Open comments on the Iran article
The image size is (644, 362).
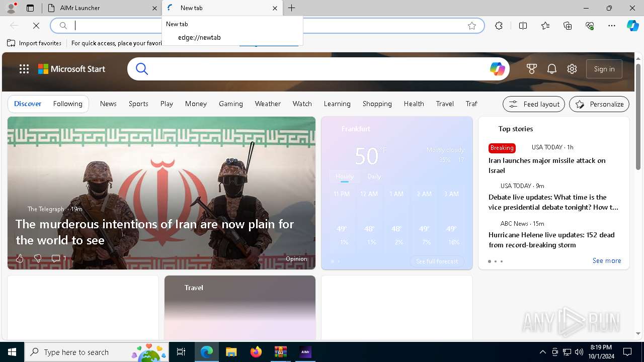tap(58, 258)
